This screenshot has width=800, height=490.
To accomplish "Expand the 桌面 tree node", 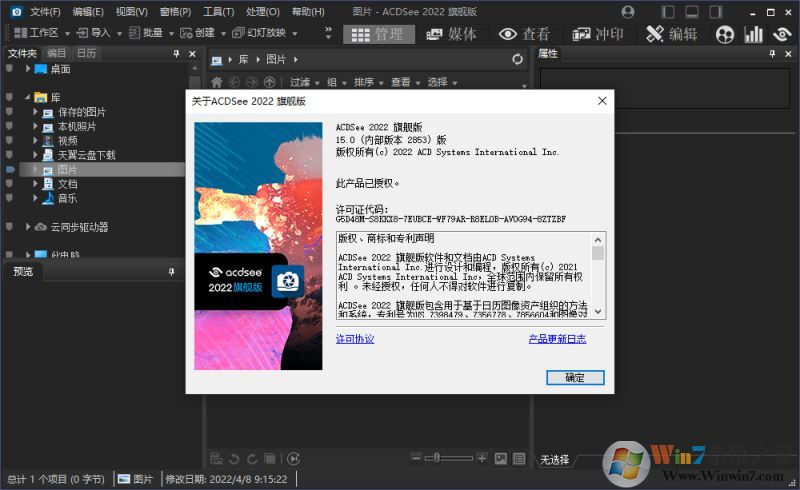I will click(x=27, y=69).
